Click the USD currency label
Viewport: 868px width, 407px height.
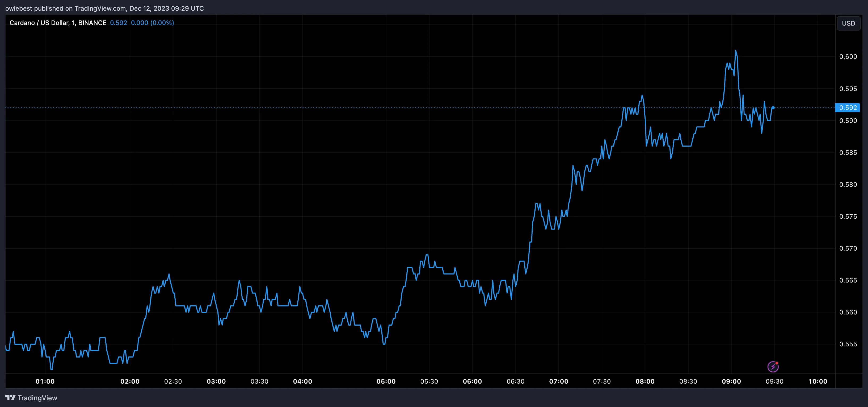coord(848,23)
